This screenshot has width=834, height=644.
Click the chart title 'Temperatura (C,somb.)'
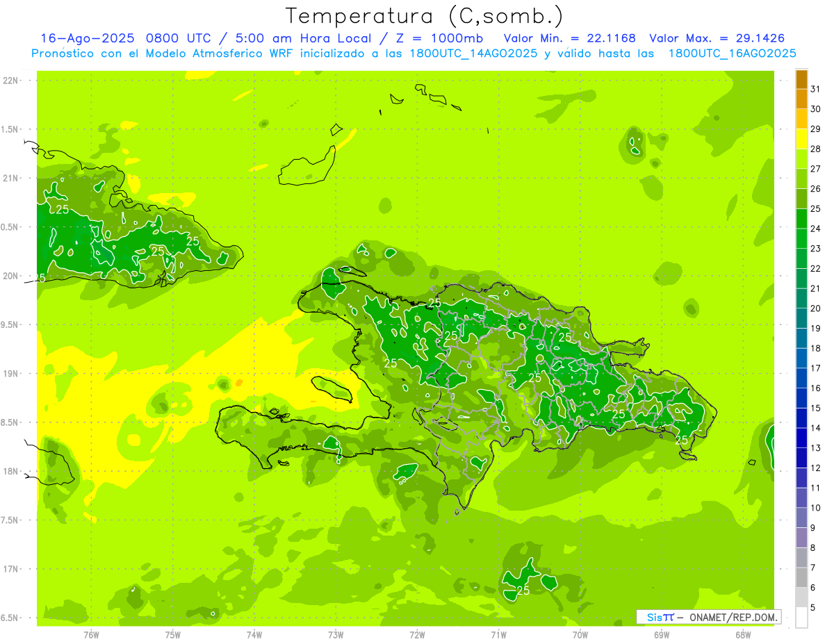[x=425, y=16]
